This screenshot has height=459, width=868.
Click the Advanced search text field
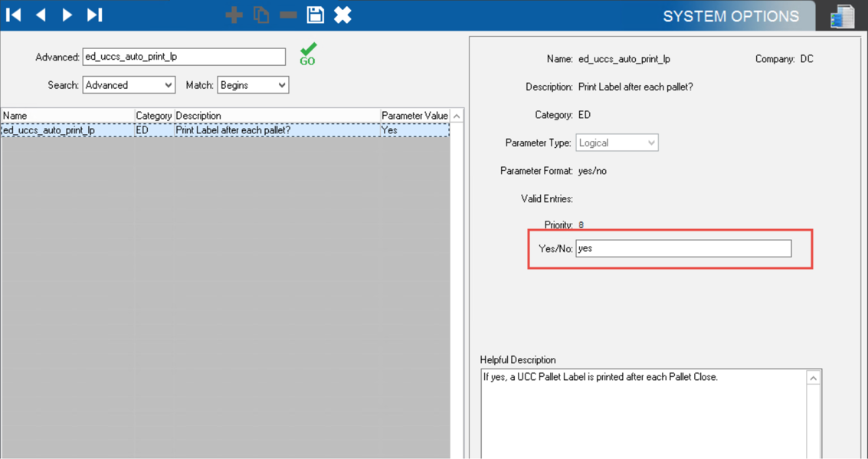(x=184, y=57)
